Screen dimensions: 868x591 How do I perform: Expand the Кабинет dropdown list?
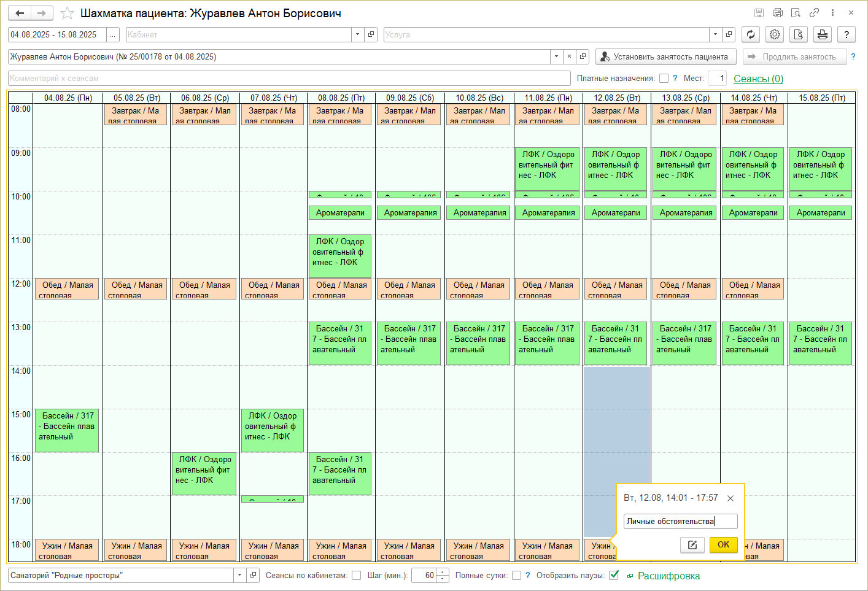358,35
